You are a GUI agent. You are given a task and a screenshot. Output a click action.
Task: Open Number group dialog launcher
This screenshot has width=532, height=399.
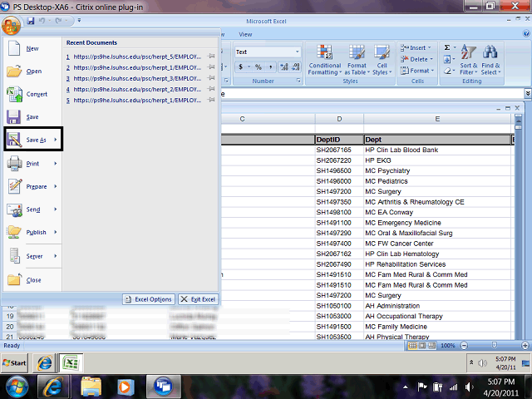298,81
